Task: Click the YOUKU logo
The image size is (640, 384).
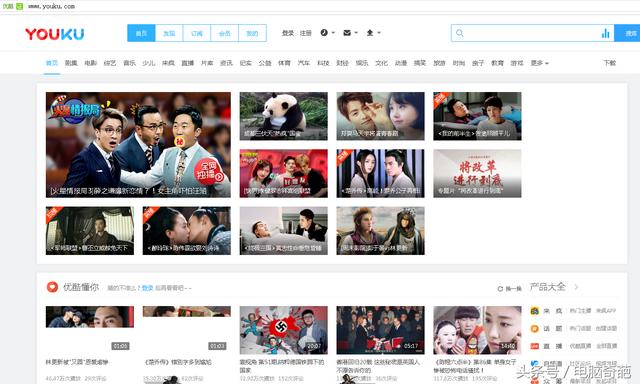Action: click(x=55, y=34)
